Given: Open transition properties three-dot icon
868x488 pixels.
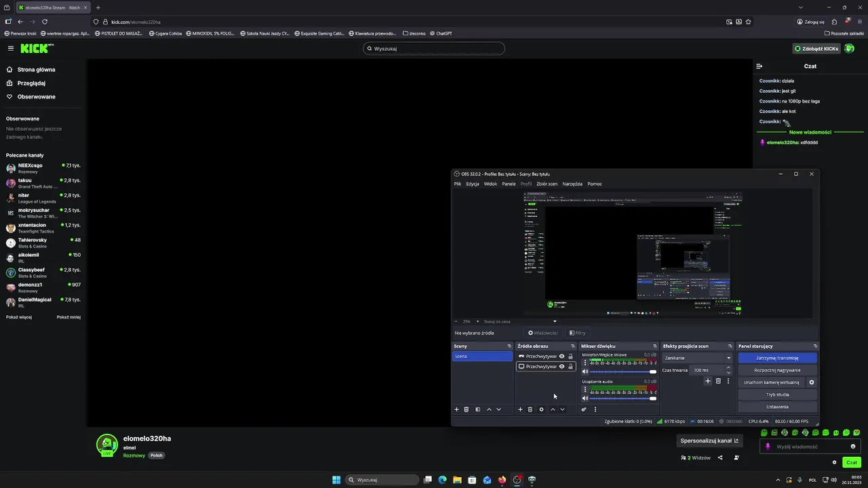Looking at the screenshot, I should (x=728, y=381).
